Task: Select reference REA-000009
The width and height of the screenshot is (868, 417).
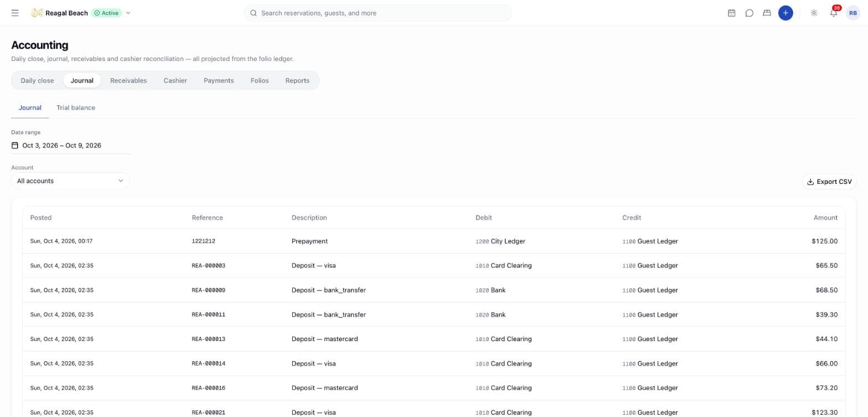Action: point(209,290)
